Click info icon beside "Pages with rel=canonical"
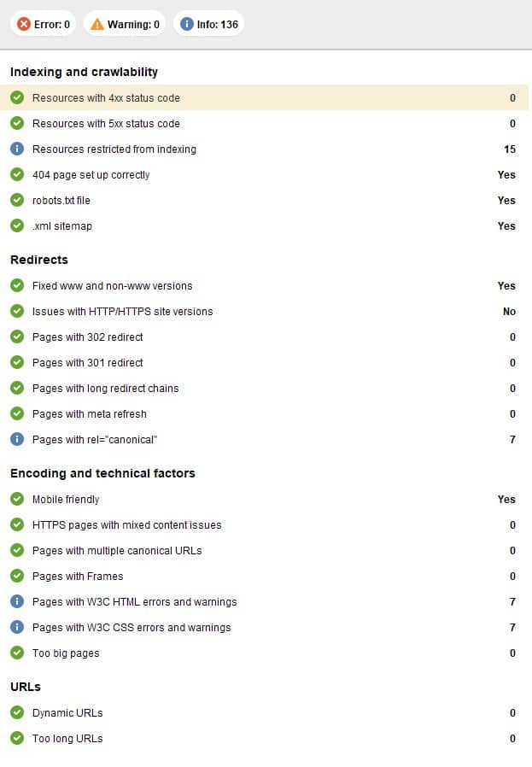Screen dimensions: 532x767 (x=16, y=439)
